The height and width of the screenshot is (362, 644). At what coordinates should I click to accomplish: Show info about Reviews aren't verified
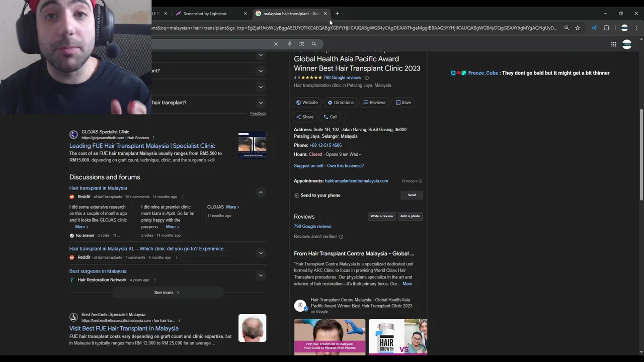click(341, 237)
